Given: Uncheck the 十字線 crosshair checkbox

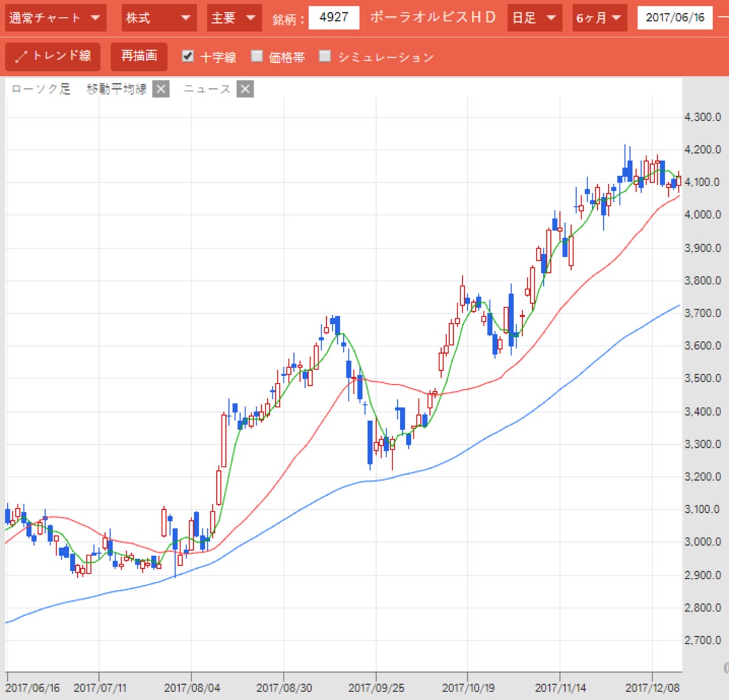Looking at the screenshot, I should tap(188, 56).
